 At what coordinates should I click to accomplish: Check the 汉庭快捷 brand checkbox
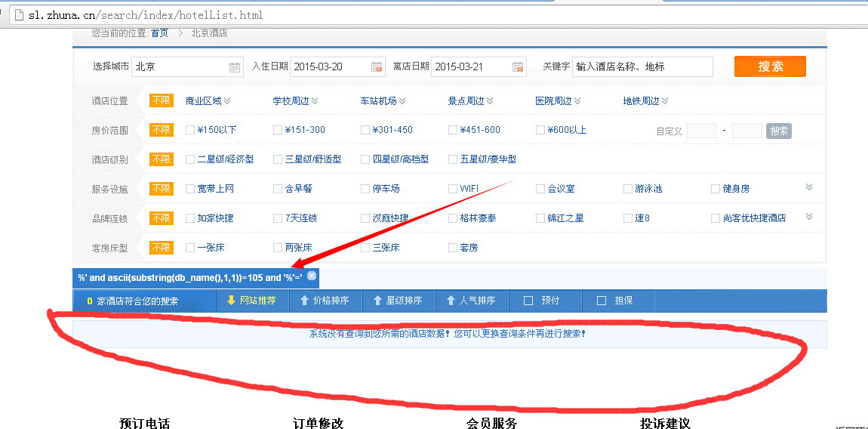(x=365, y=218)
